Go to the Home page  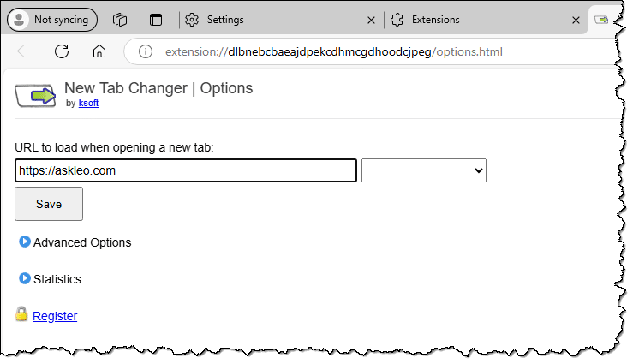coord(99,51)
